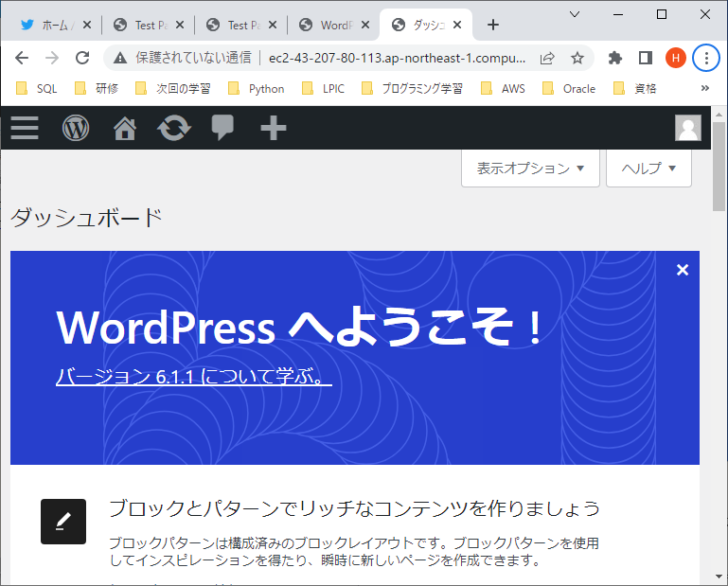Screen dimensions: 728x586
Task: Open the WordPress hamburger menu
Action: tap(25, 128)
